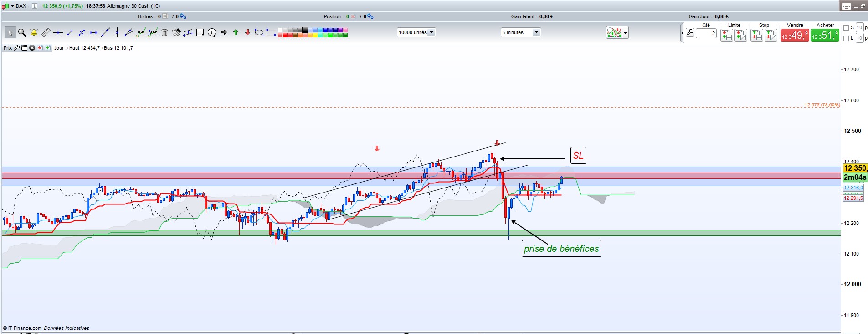Select the vertical line tool

pos(117,32)
